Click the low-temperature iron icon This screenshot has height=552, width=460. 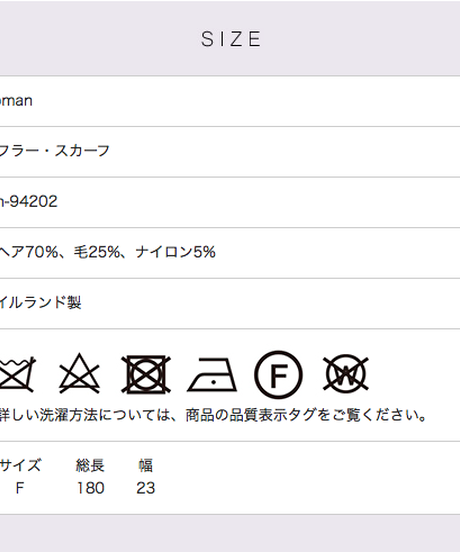(x=212, y=375)
